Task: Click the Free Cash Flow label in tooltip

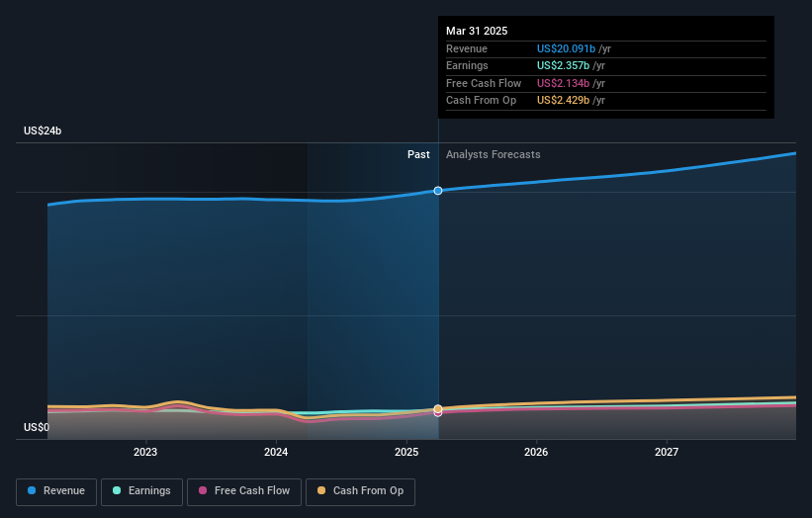Action: 484,83
